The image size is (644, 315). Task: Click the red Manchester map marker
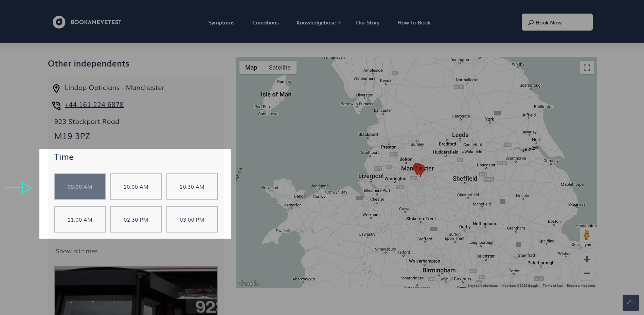coord(420,169)
